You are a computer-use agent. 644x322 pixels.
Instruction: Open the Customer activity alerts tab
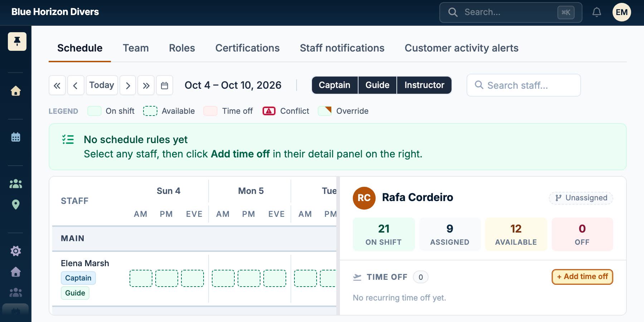point(461,48)
